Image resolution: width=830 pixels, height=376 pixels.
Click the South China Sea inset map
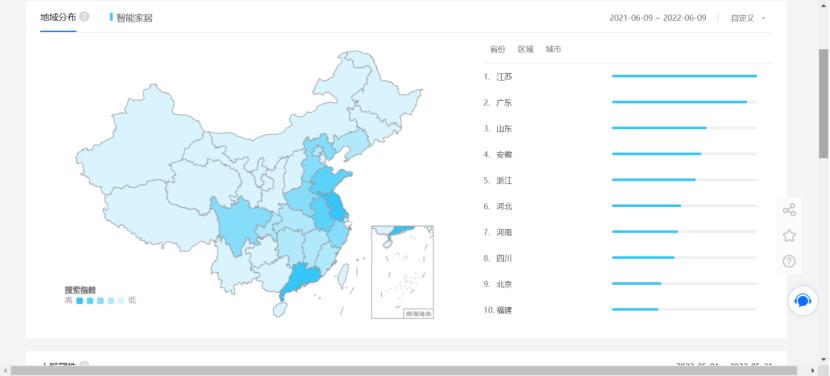point(402,272)
